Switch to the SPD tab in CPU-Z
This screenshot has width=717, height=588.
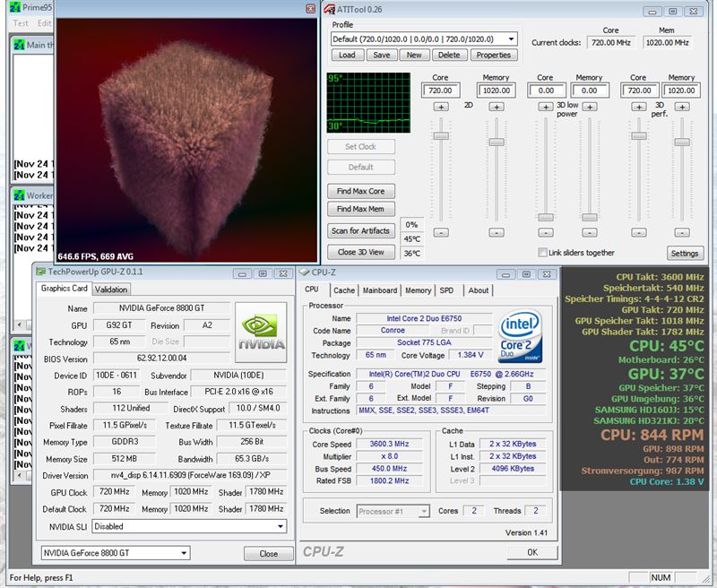(446, 290)
